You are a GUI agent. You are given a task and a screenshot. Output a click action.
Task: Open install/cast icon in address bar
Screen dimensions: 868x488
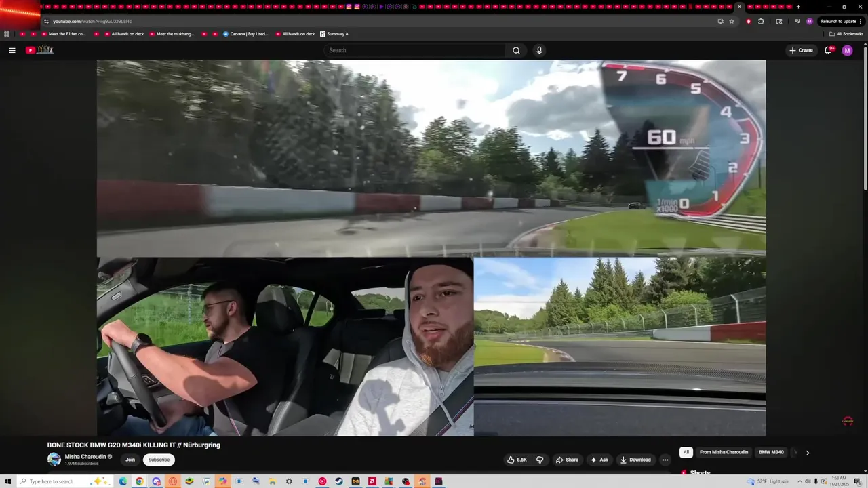(720, 21)
